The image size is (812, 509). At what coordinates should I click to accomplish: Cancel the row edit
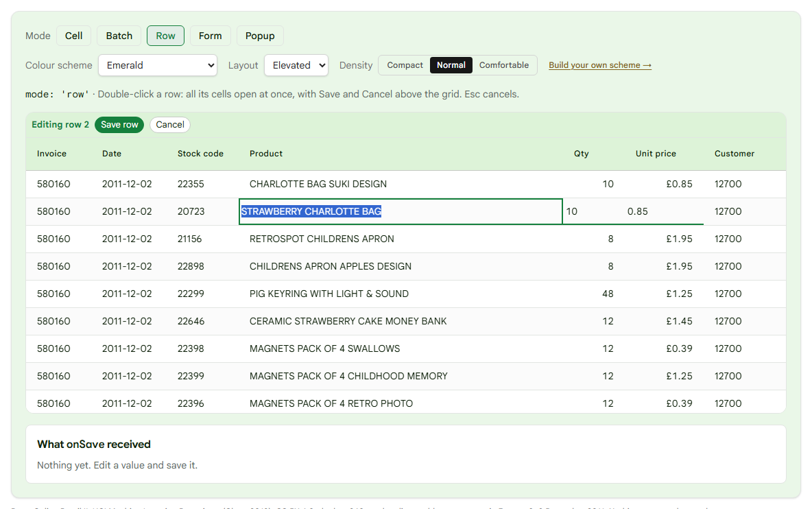coord(170,125)
